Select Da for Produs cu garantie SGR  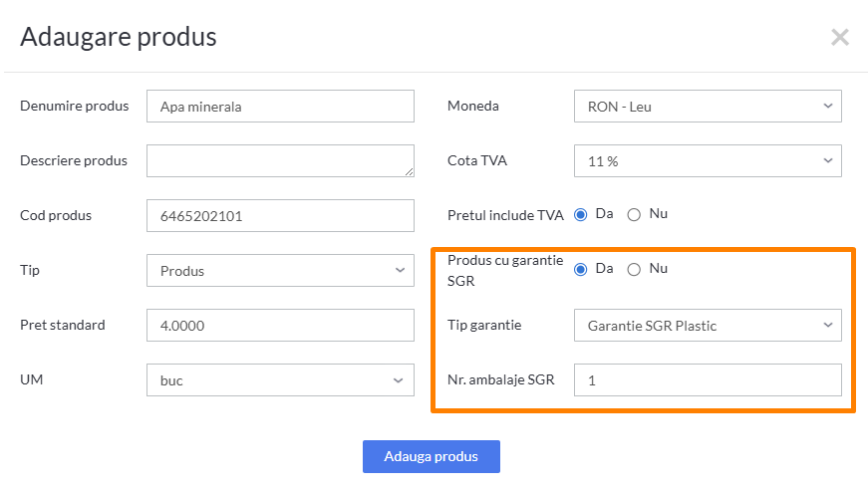point(581,270)
